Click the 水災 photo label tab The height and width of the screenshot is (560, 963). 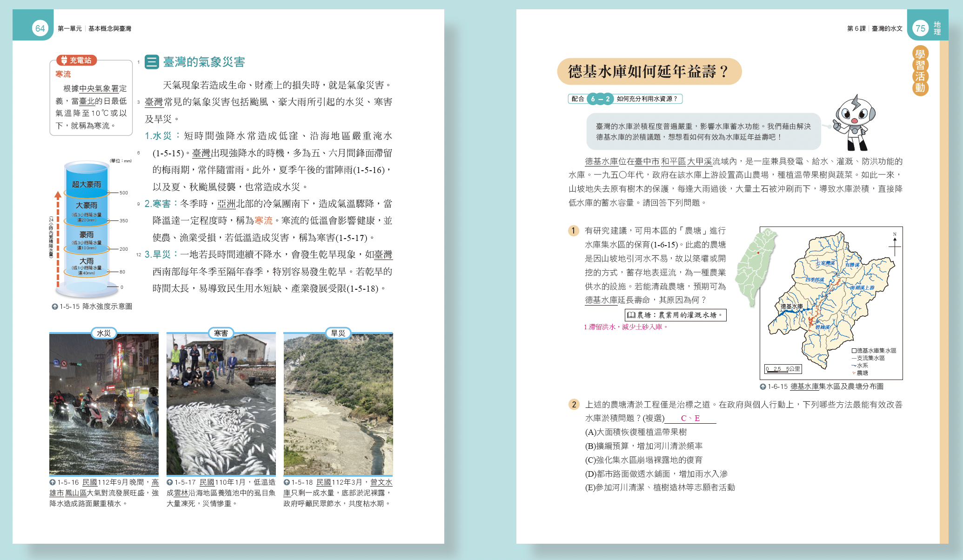point(104,333)
